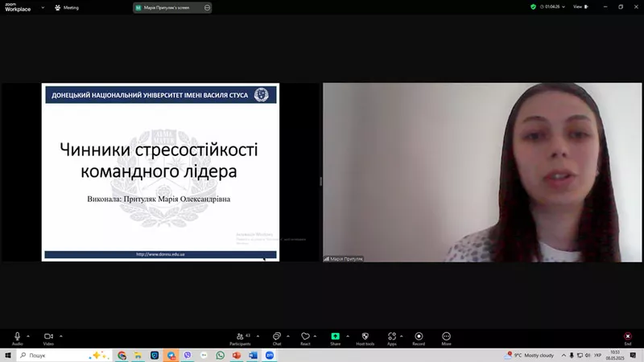Click the shared slide presentation area
644x362 pixels.
(160, 172)
